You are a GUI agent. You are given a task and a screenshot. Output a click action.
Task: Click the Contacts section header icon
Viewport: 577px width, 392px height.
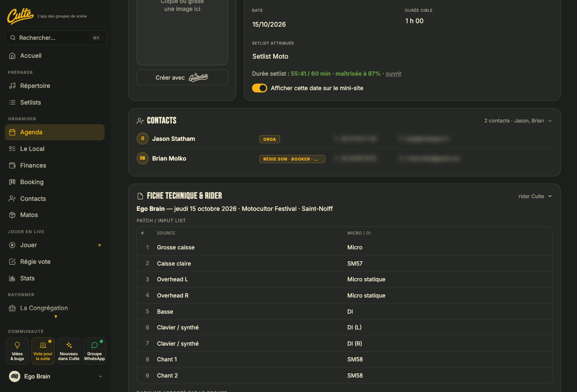(x=140, y=121)
